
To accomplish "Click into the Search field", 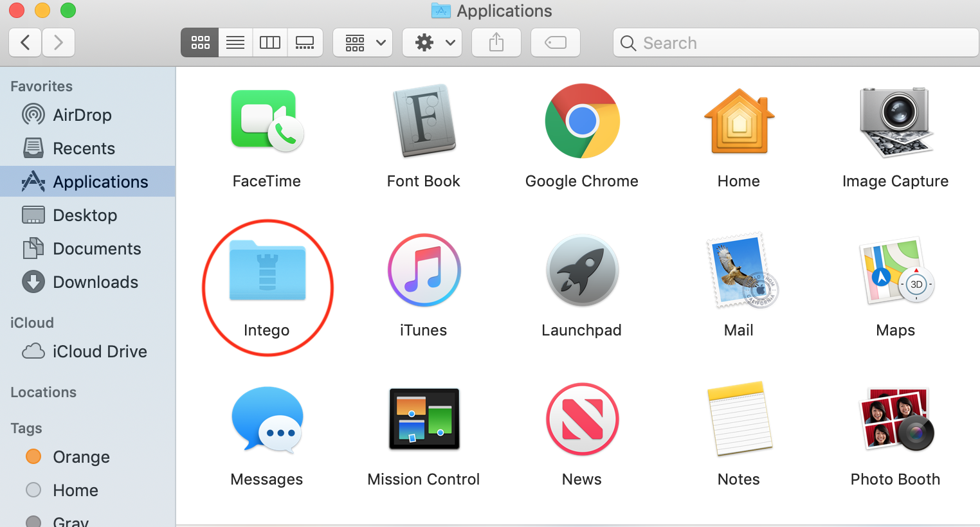I will tap(796, 42).
